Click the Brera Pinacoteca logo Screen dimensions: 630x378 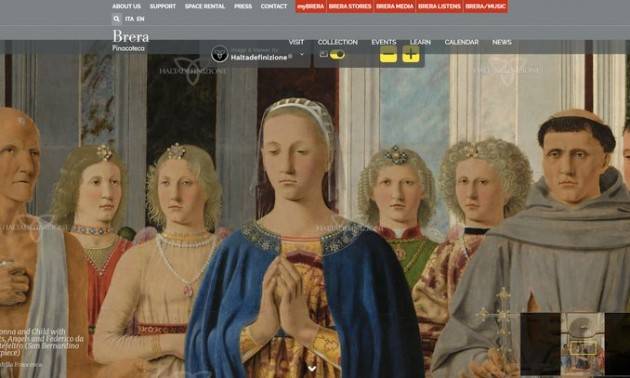(131, 41)
